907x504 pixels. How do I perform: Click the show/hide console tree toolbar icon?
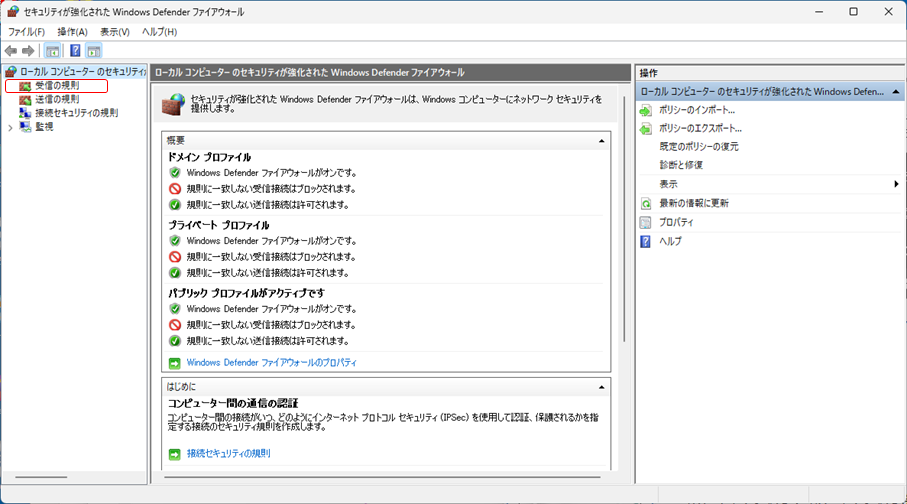(53, 51)
